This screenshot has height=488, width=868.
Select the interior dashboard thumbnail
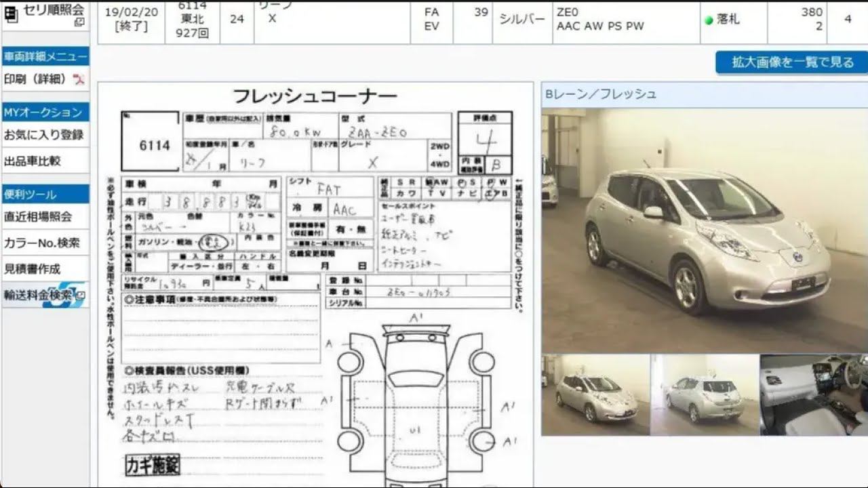click(814, 394)
